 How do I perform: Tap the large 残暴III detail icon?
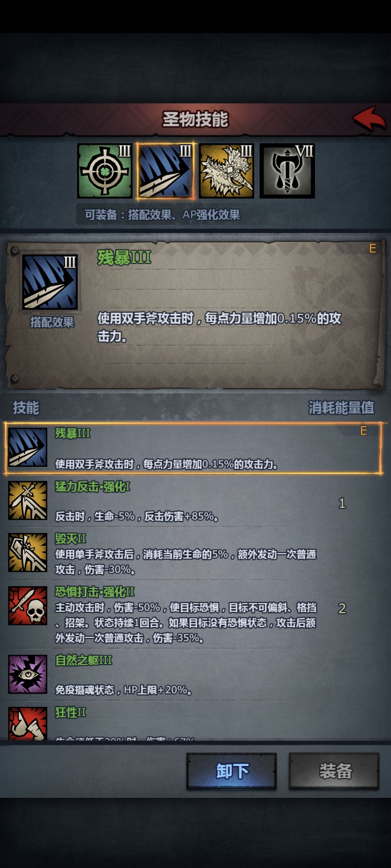coord(50,282)
